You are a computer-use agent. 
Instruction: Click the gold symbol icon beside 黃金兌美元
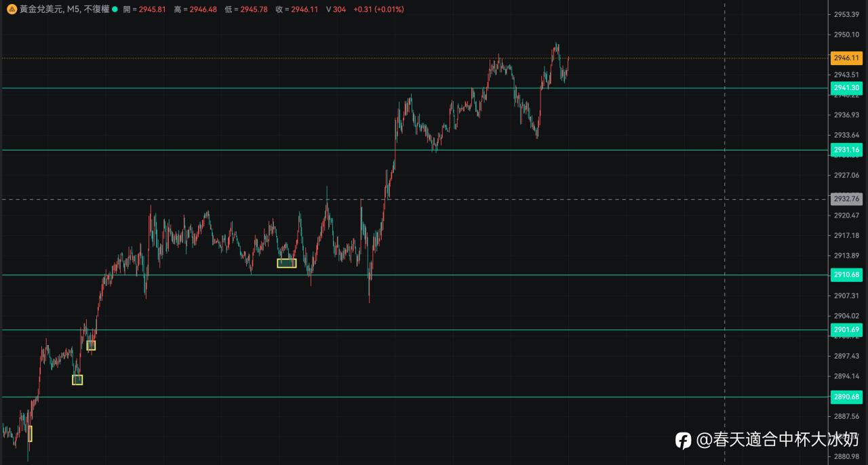12,9
